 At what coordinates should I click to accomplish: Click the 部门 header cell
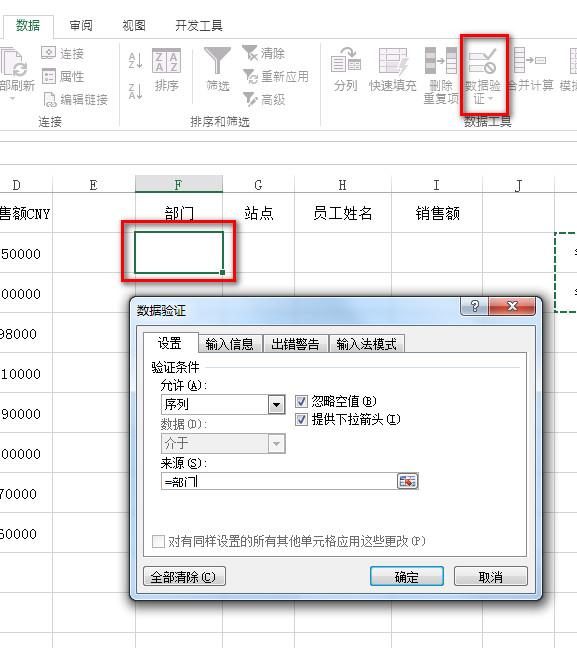click(179, 213)
